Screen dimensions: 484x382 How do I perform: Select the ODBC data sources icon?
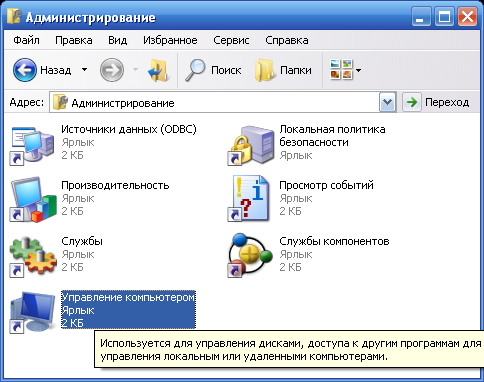pyautogui.click(x=32, y=145)
